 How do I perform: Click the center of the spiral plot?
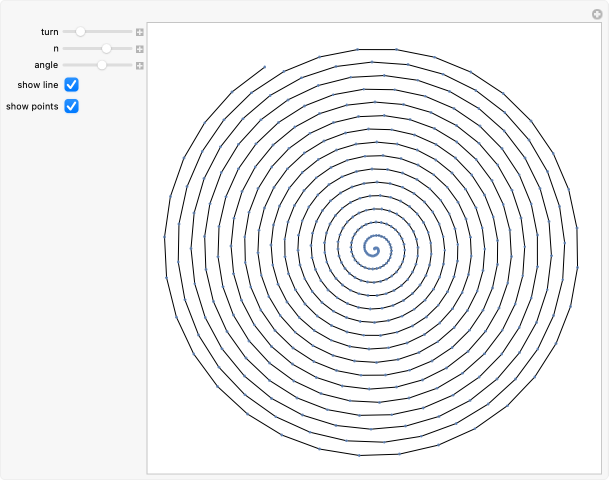coord(374,246)
